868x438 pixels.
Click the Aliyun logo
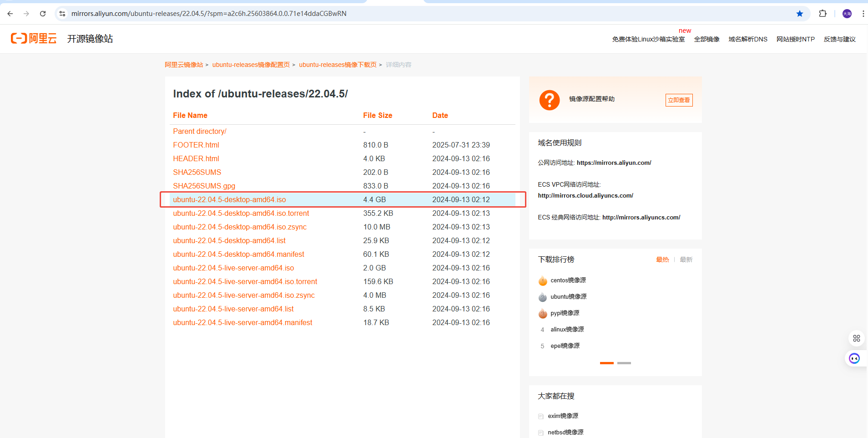pyautogui.click(x=34, y=39)
